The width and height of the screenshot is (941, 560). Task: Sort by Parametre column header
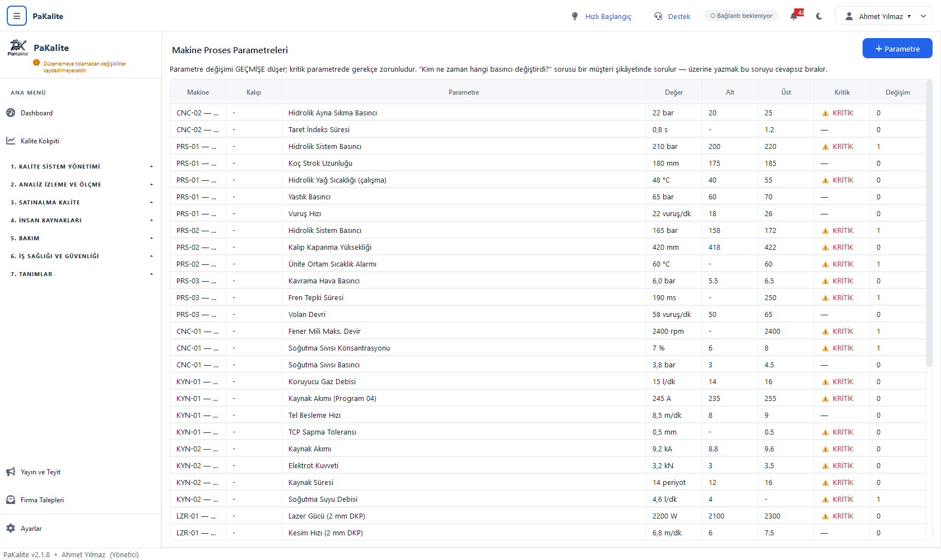click(x=464, y=92)
